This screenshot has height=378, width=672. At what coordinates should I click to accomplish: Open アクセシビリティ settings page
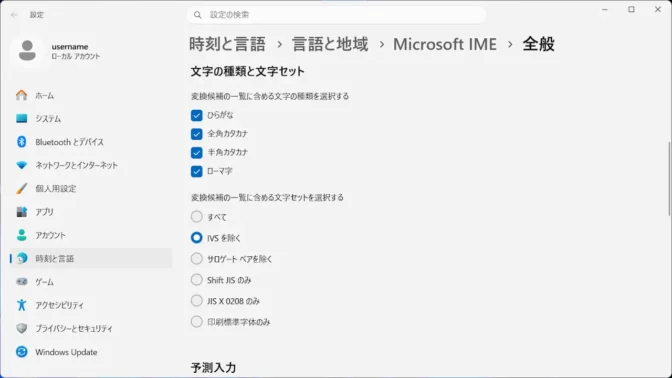(91, 305)
